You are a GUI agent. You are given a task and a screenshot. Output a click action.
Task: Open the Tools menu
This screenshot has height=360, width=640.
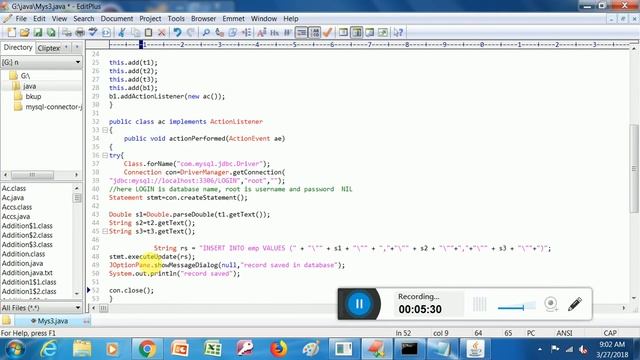(176, 19)
